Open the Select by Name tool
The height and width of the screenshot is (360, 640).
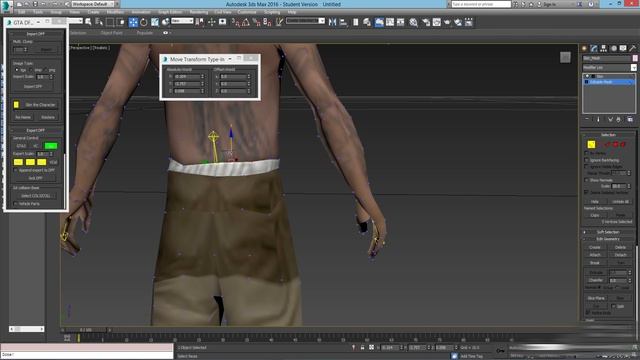(99, 22)
